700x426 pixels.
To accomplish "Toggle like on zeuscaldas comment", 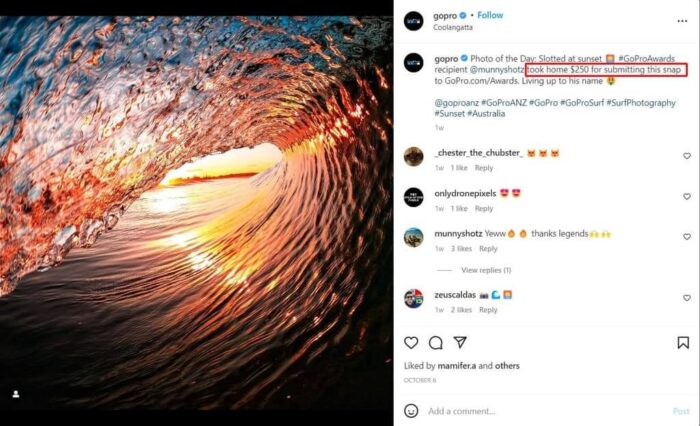I will (687, 298).
